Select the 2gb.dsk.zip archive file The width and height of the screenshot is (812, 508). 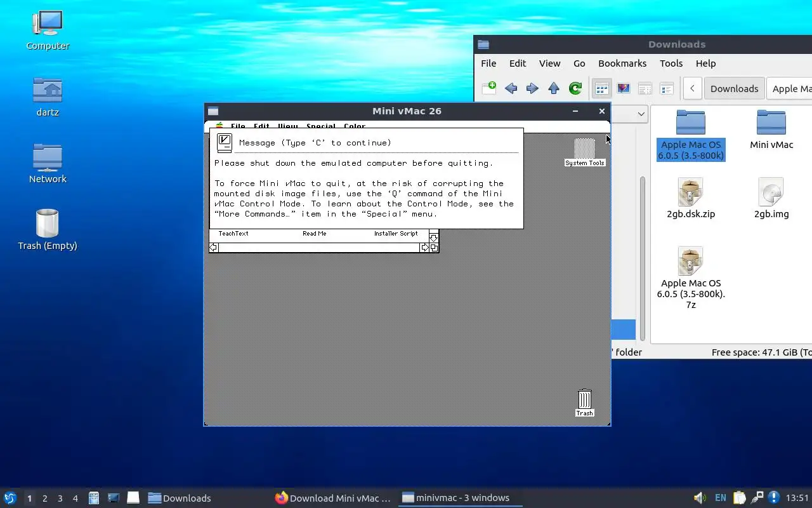(691, 198)
